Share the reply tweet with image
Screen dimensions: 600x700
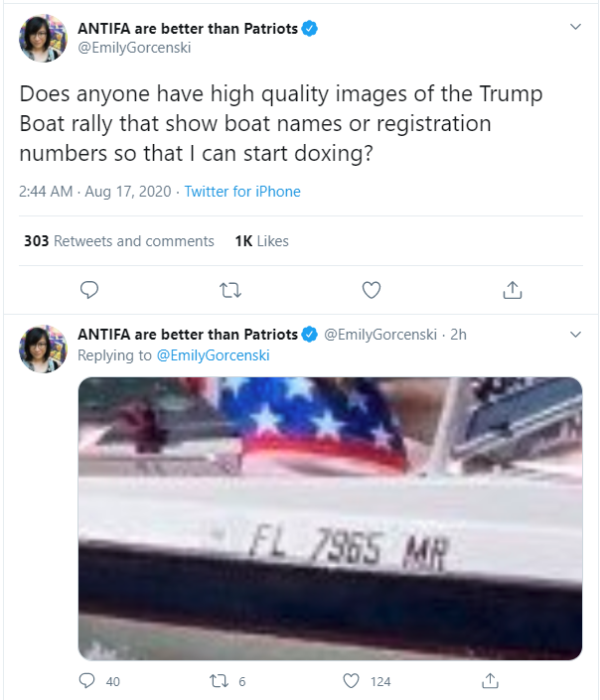coord(490,681)
